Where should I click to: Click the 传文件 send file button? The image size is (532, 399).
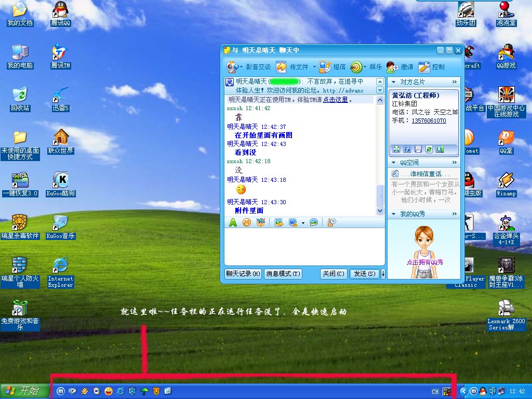tap(292, 67)
